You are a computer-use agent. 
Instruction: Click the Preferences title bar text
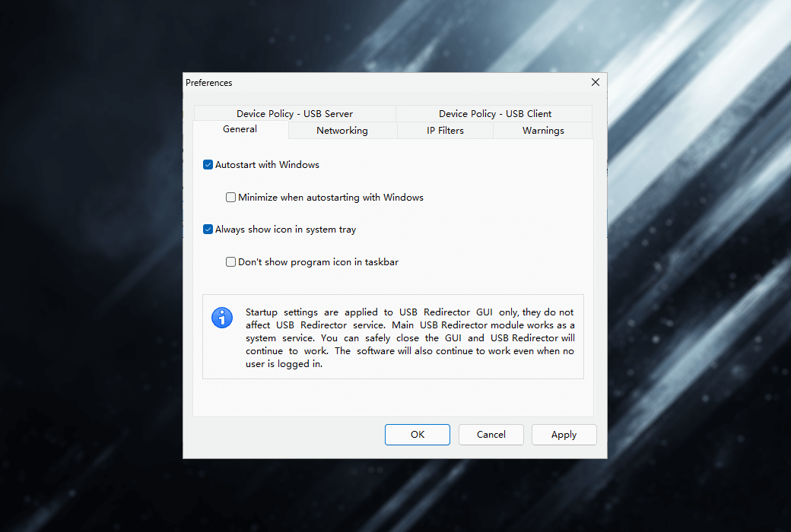tap(209, 83)
